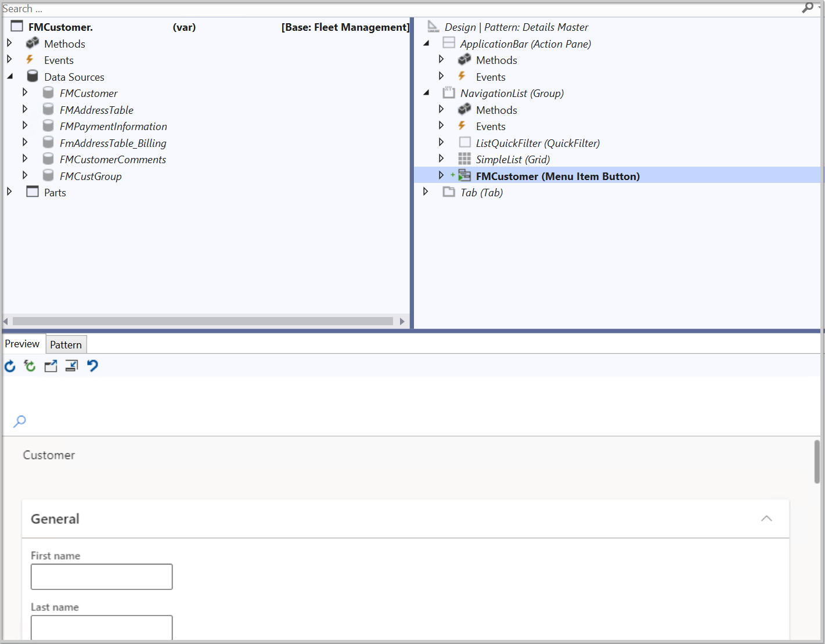825x644 pixels.
Task: Click the preview filter magnifier icon
Action: click(x=20, y=421)
